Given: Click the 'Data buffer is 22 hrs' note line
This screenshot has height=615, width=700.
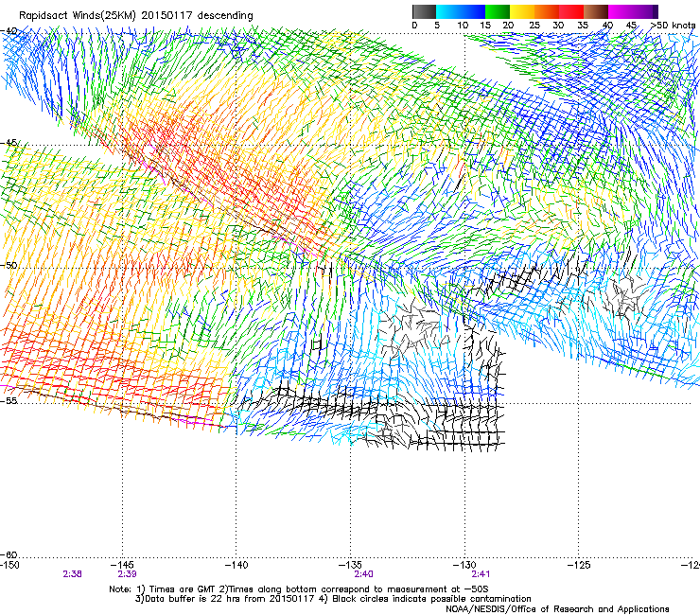Looking at the screenshot, I should (333, 599).
